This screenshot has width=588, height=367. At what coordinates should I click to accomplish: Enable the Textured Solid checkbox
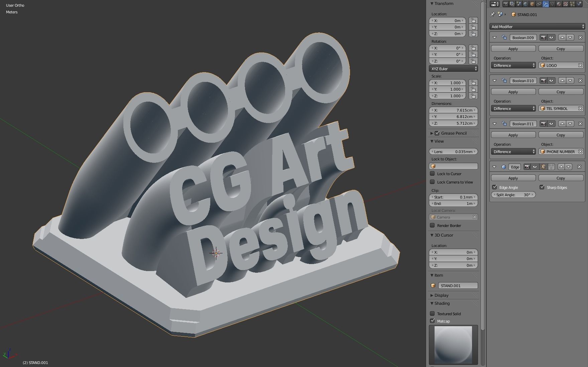pyautogui.click(x=432, y=314)
